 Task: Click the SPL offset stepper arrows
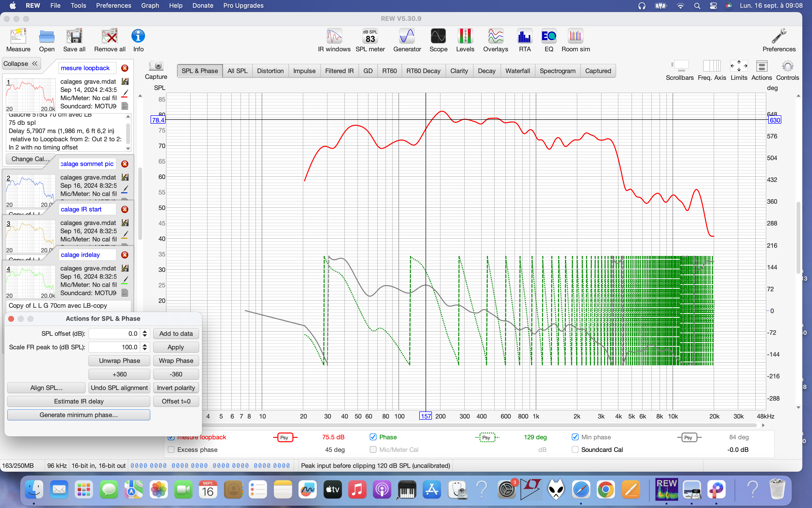point(145,334)
